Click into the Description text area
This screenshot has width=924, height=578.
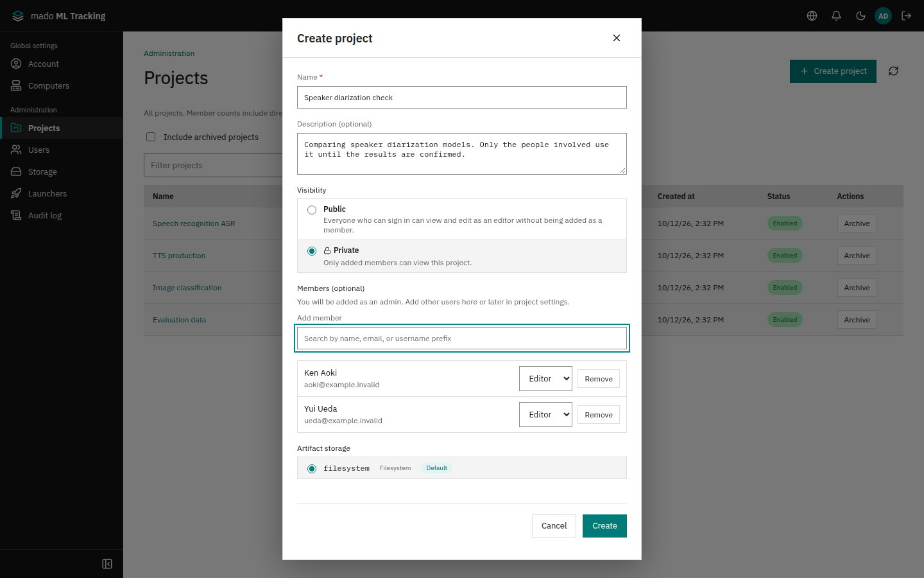pos(462,153)
